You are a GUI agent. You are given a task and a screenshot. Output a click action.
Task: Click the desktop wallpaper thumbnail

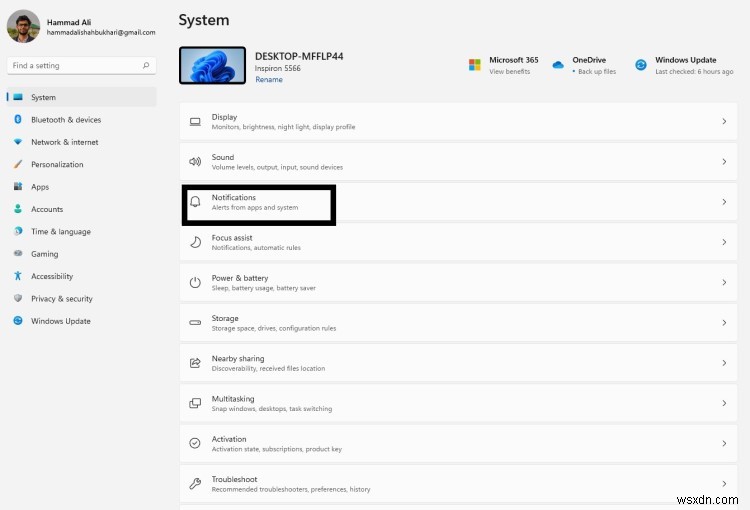click(x=212, y=65)
